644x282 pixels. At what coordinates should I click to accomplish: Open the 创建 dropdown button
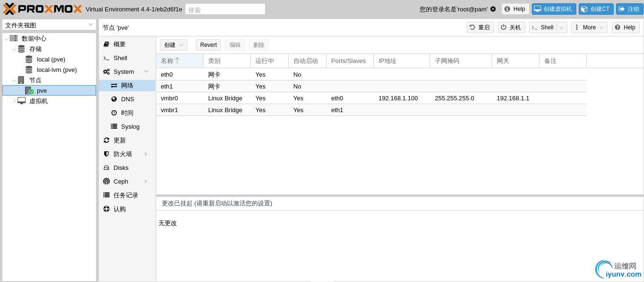click(x=174, y=45)
